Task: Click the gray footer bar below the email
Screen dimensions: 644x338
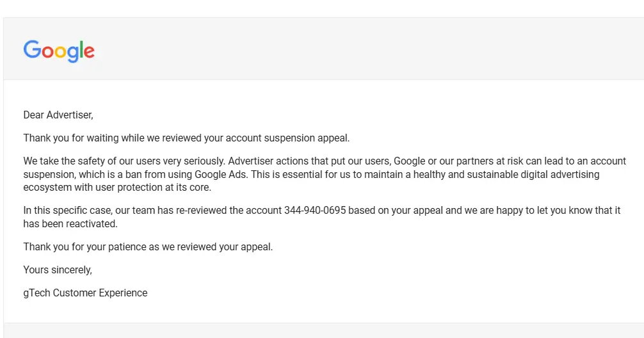Action: coord(323,330)
